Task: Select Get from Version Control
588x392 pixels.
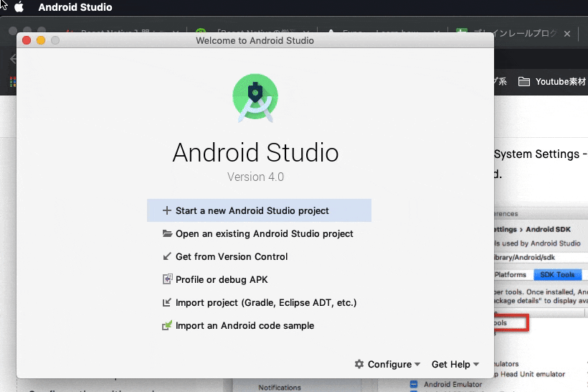Action: pyautogui.click(x=259, y=256)
